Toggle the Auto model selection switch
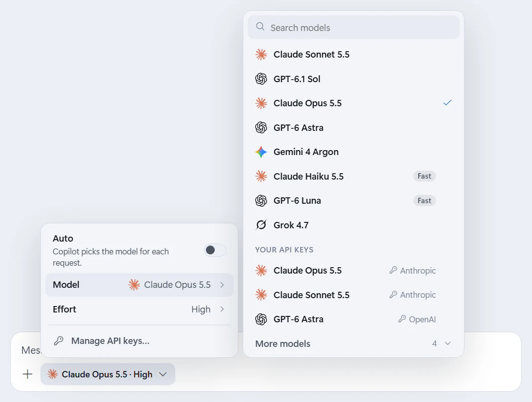532x402 pixels. coord(215,250)
